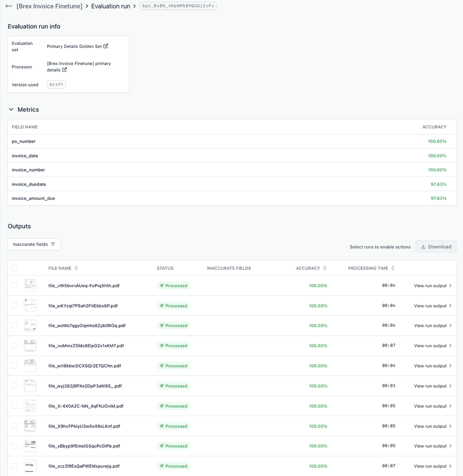This screenshot has height=476, width=463.
Task: Open Primary Details Golden Set via external link icon
Action: point(106,46)
